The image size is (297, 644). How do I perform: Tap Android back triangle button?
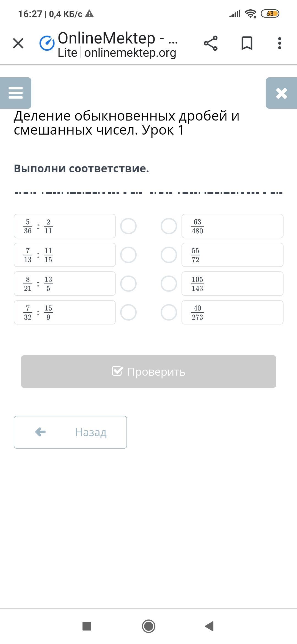210,626
